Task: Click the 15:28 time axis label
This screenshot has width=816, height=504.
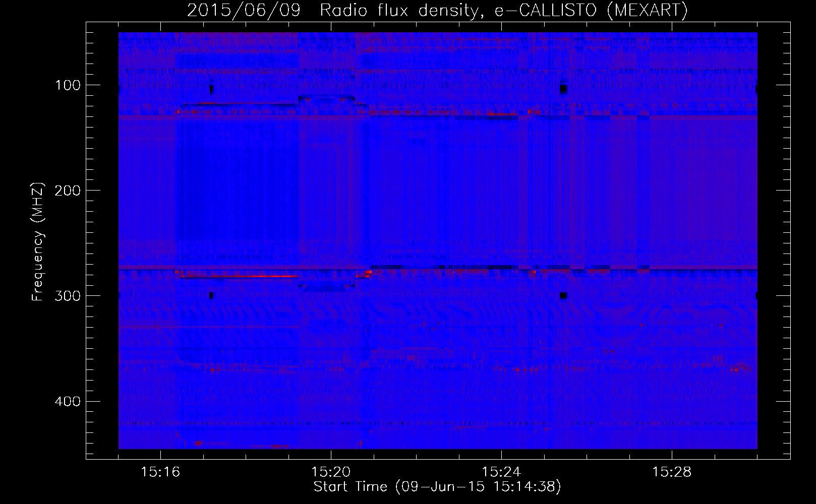Action: 672,472
